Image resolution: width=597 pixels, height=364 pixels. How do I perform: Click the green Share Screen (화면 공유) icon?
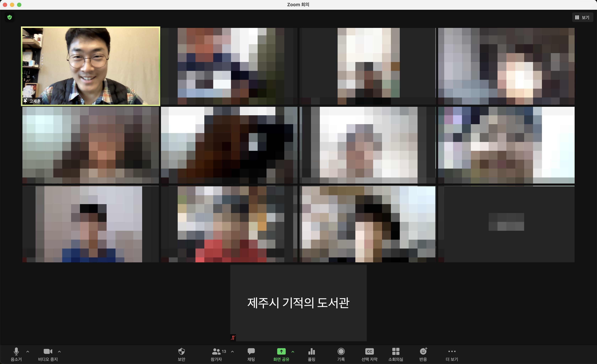coord(281,351)
